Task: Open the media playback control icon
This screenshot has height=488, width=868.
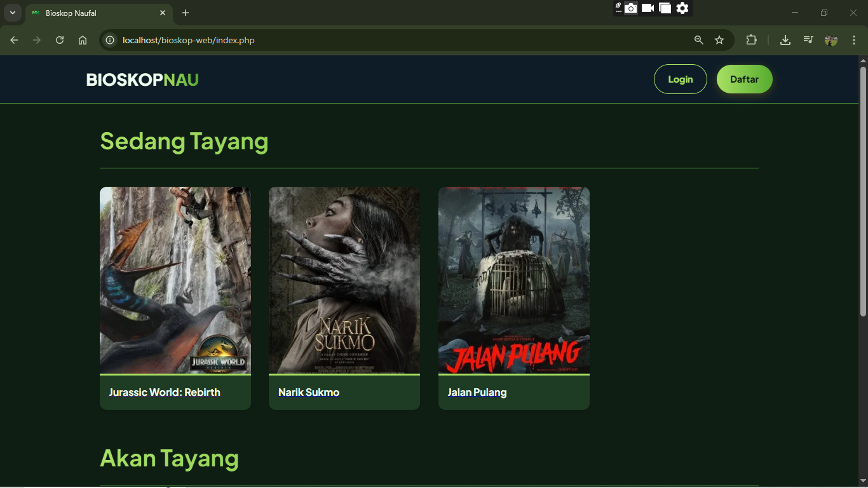Action: 808,39
